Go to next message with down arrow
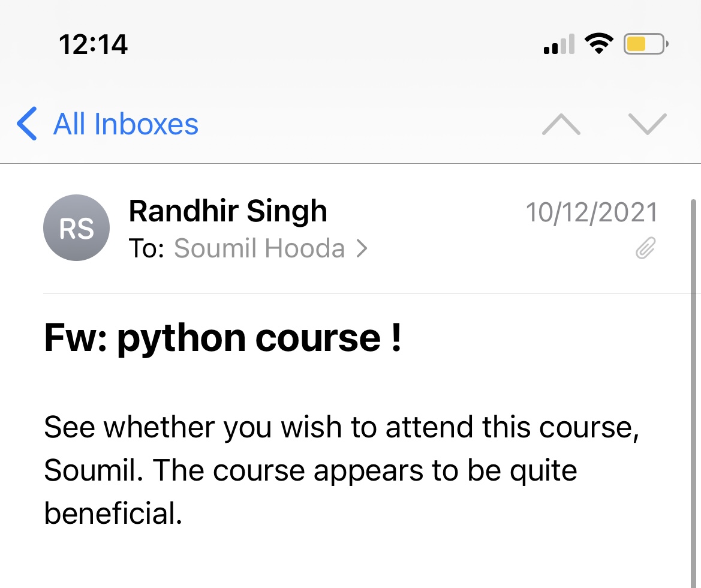This screenshot has width=701, height=588. (x=648, y=124)
